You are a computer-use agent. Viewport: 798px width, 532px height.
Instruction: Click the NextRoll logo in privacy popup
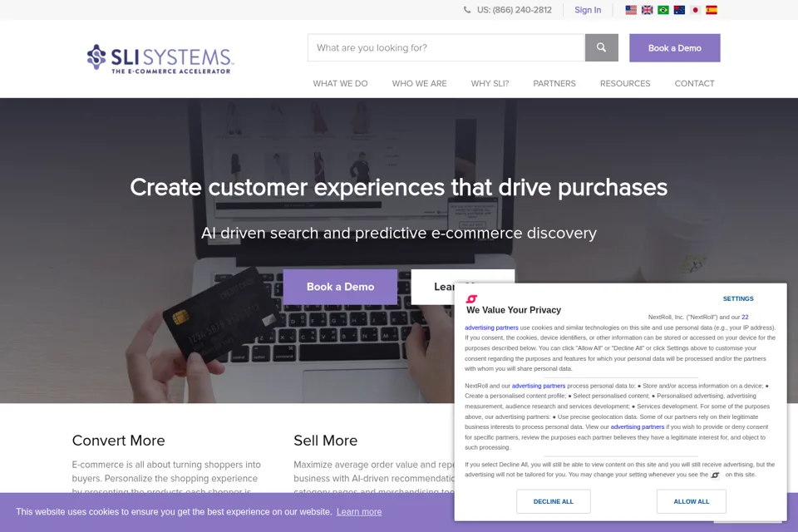pos(472,299)
